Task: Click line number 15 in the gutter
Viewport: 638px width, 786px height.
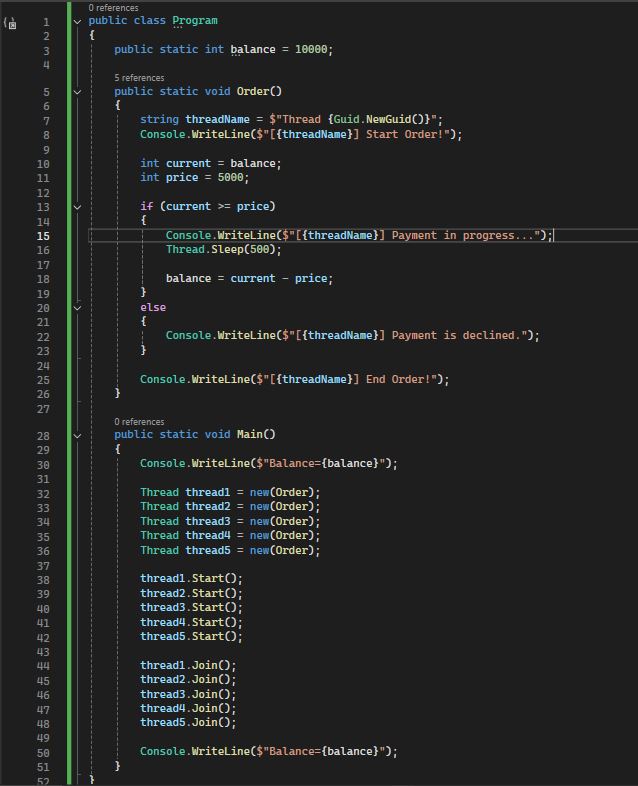Action: click(x=43, y=236)
